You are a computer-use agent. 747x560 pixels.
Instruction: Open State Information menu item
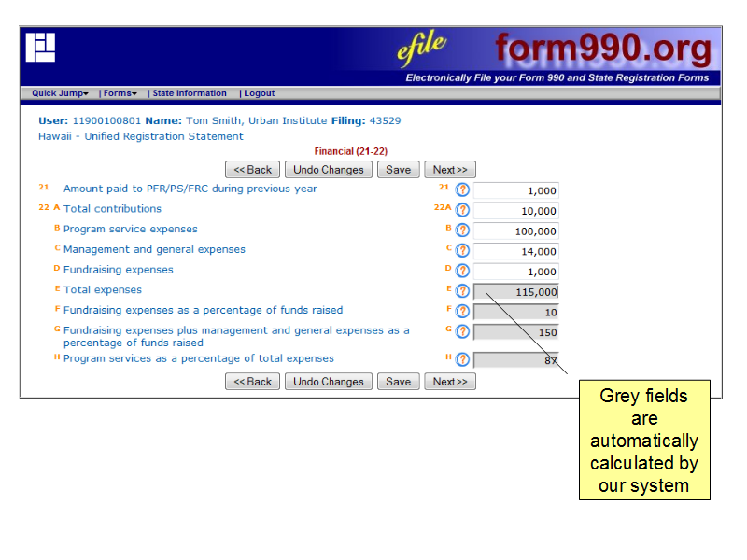(x=190, y=93)
